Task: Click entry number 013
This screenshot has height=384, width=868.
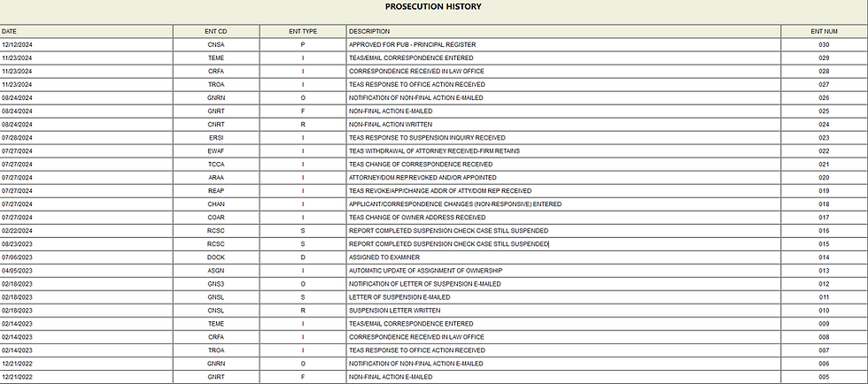Action: tap(824, 271)
